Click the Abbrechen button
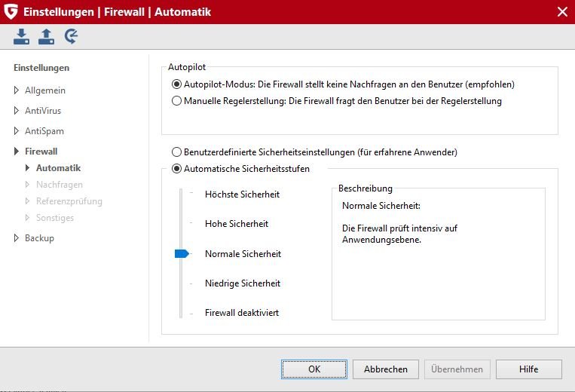Viewport: 575px width, 392px height. click(x=386, y=369)
